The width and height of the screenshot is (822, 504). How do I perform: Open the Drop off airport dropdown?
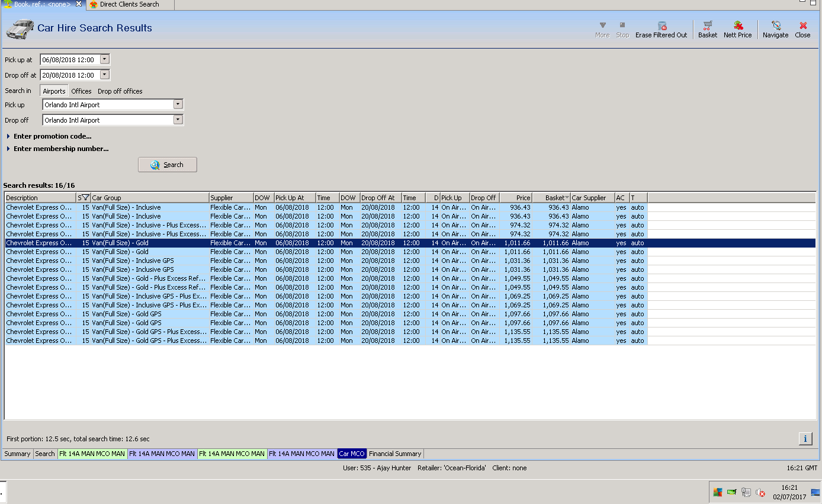pos(178,120)
